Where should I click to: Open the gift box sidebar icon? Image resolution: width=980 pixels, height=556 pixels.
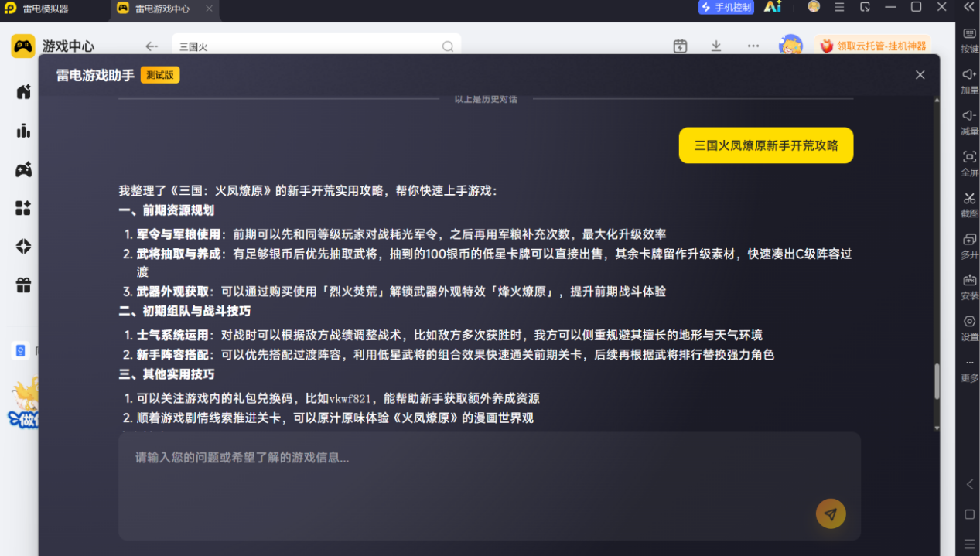23,285
